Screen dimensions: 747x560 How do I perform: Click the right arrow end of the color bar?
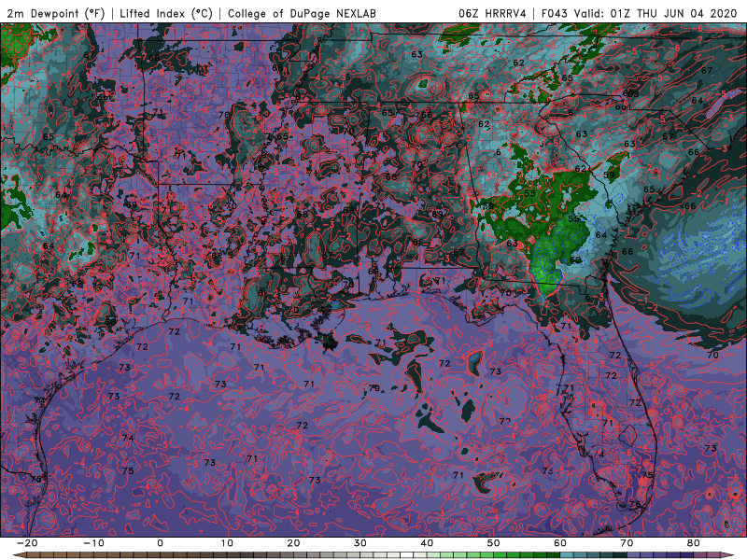(728, 555)
